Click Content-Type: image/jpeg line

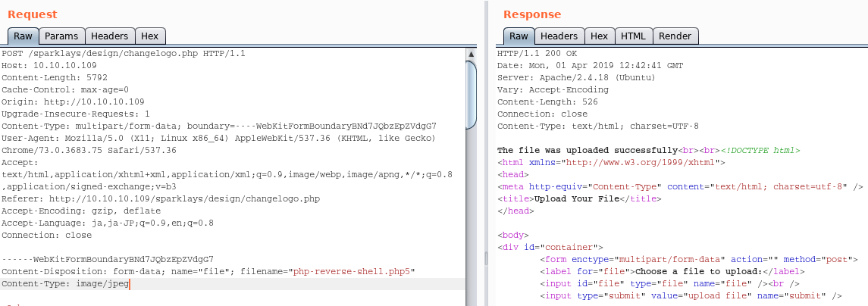click(x=65, y=284)
